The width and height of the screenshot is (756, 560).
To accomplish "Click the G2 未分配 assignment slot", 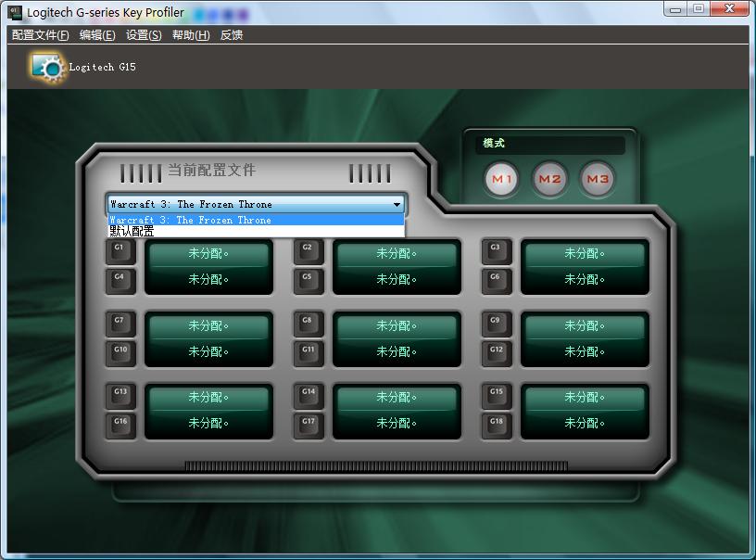I will click(397, 254).
